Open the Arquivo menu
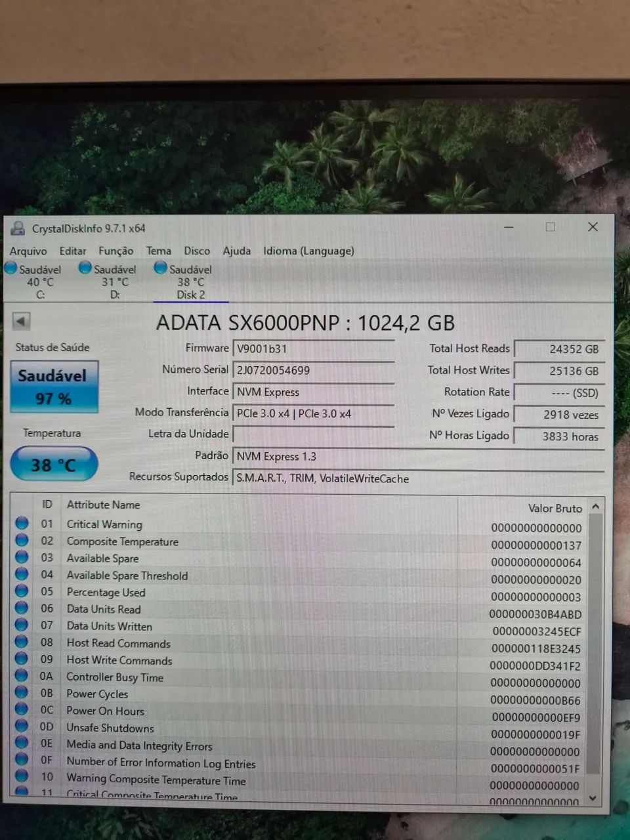 [x=28, y=251]
